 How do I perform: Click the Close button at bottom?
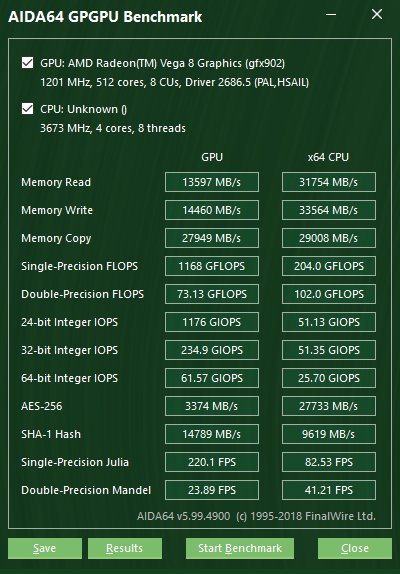point(355,548)
